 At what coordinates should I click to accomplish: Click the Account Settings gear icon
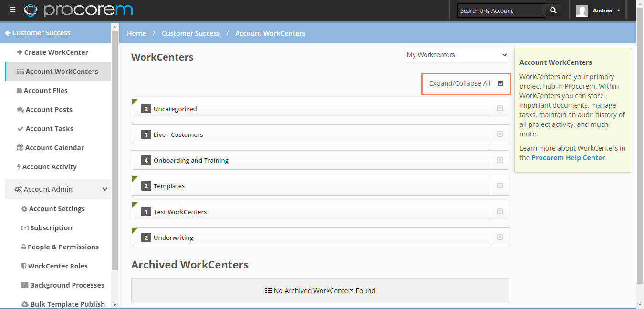pos(24,209)
